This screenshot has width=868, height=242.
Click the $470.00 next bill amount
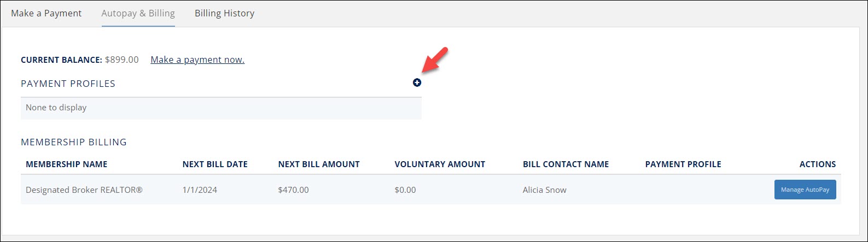[293, 190]
